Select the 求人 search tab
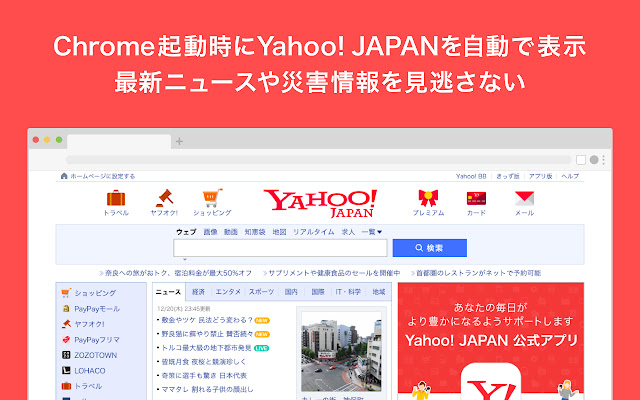Screen dimensions: 640x400 (x=348, y=232)
